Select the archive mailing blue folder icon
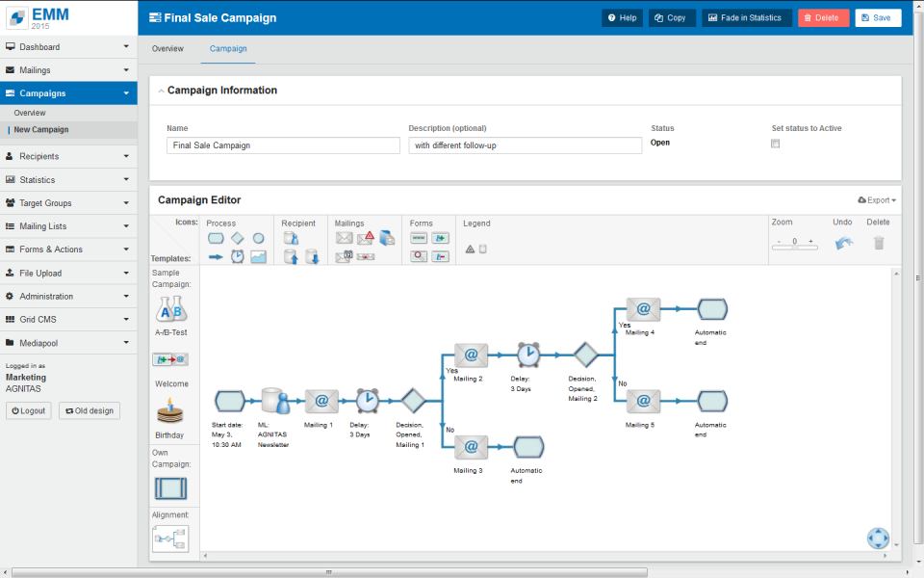The width and height of the screenshot is (924, 578). (x=387, y=238)
